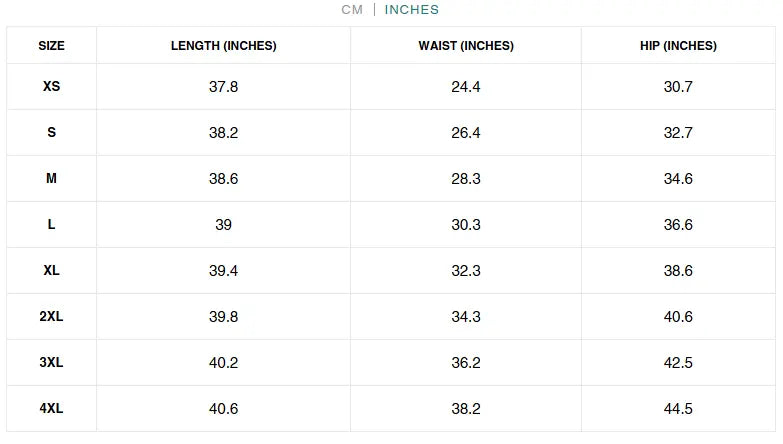The width and height of the screenshot is (783, 444).
Task: Click the 4XL hip value 44.5
Action: pyautogui.click(x=678, y=409)
